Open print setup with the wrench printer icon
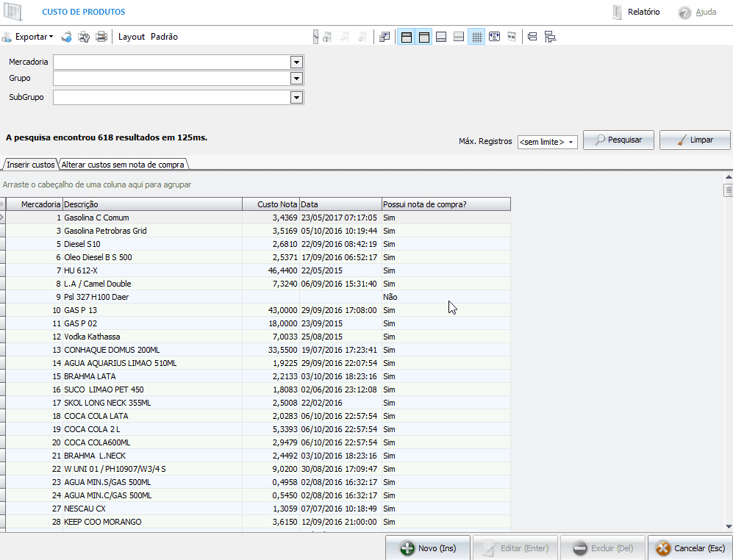The image size is (733, 560). 84,37
